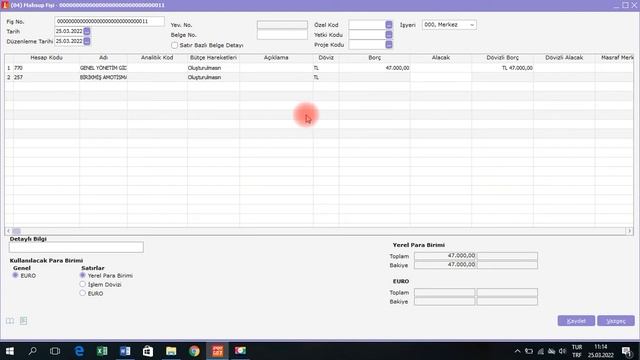Open the Proje Kodu lookup button
The width and height of the screenshot is (640, 360).
pyautogui.click(x=389, y=44)
